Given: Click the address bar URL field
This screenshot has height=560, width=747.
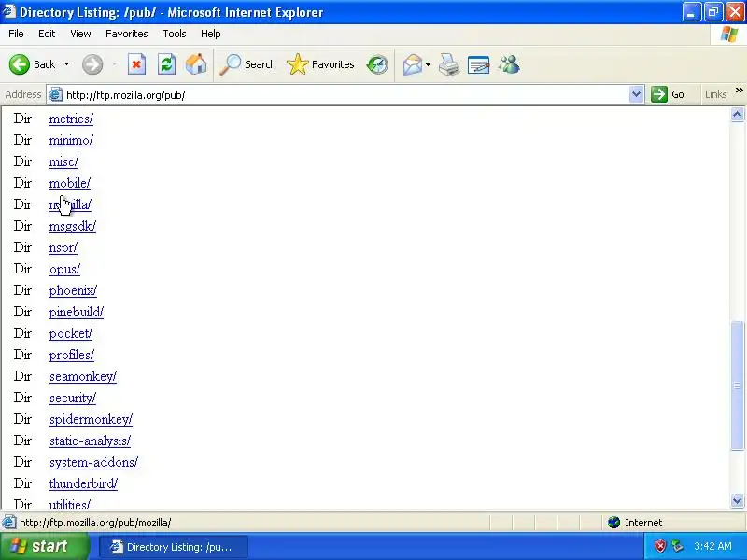Looking at the screenshot, I should click(x=346, y=95).
